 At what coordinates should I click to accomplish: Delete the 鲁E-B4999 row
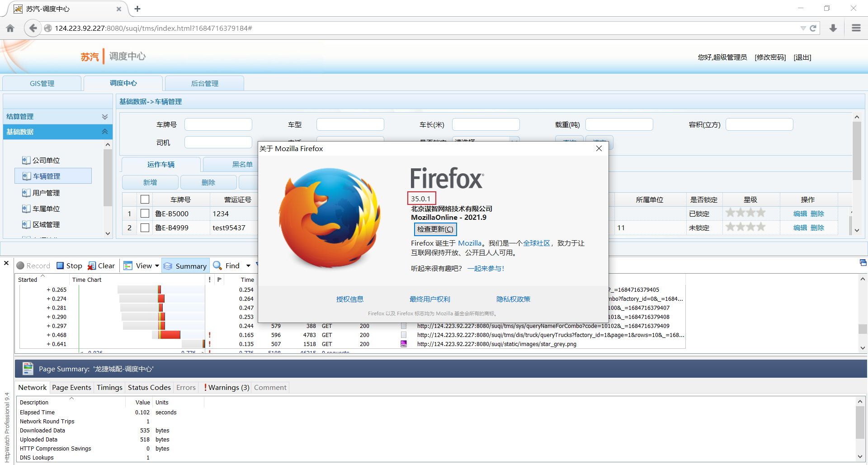click(x=817, y=228)
